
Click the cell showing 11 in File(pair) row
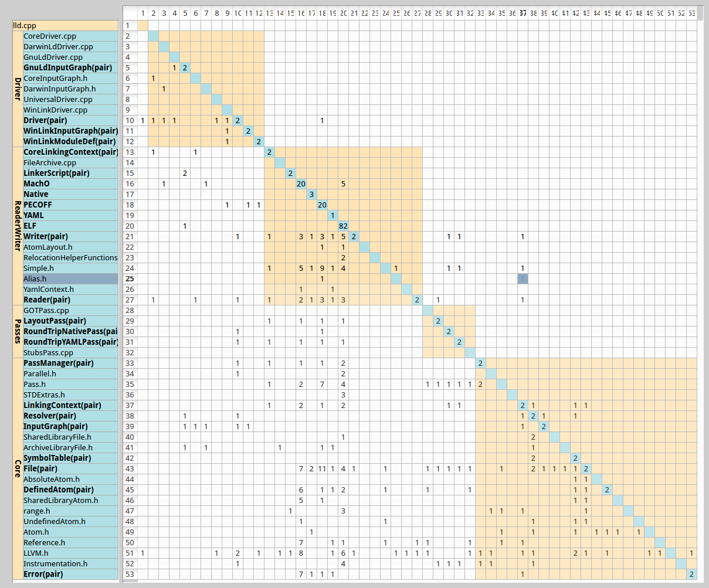point(322,469)
